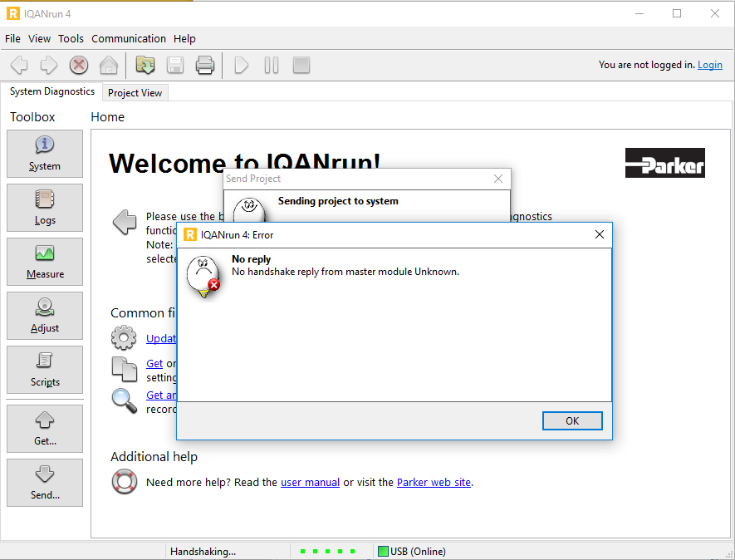Image resolution: width=735 pixels, height=560 pixels.
Task: Click the gear icon under Common functions
Action: tap(124, 337)
